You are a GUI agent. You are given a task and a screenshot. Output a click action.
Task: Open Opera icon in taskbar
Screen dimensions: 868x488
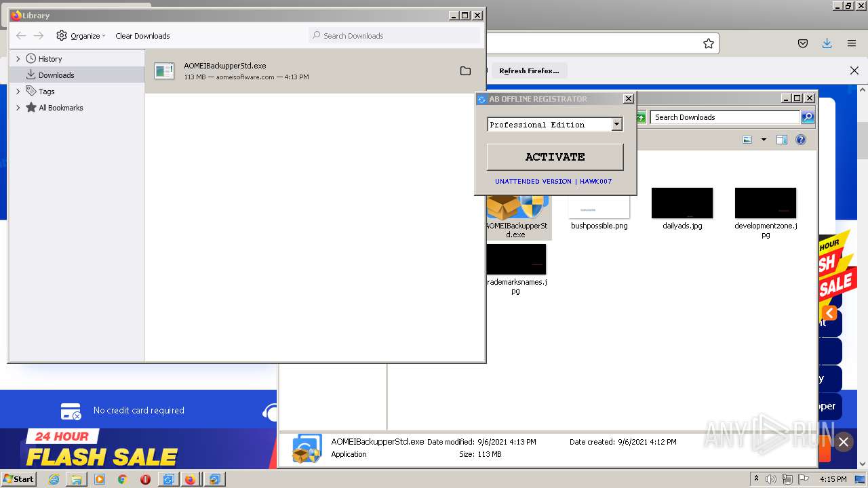(x=145, y=479)
